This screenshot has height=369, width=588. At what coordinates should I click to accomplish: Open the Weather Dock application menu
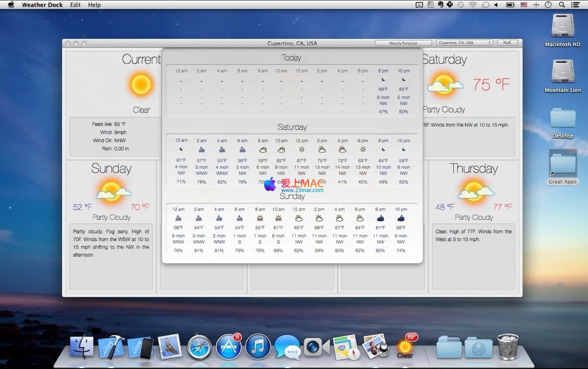tap(42, 5)
